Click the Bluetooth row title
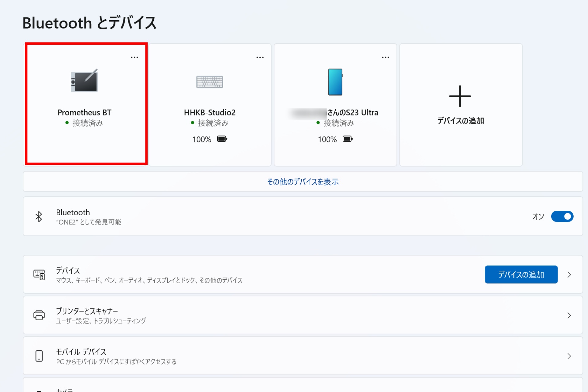The image size is (588, 392). coord(73,212)
